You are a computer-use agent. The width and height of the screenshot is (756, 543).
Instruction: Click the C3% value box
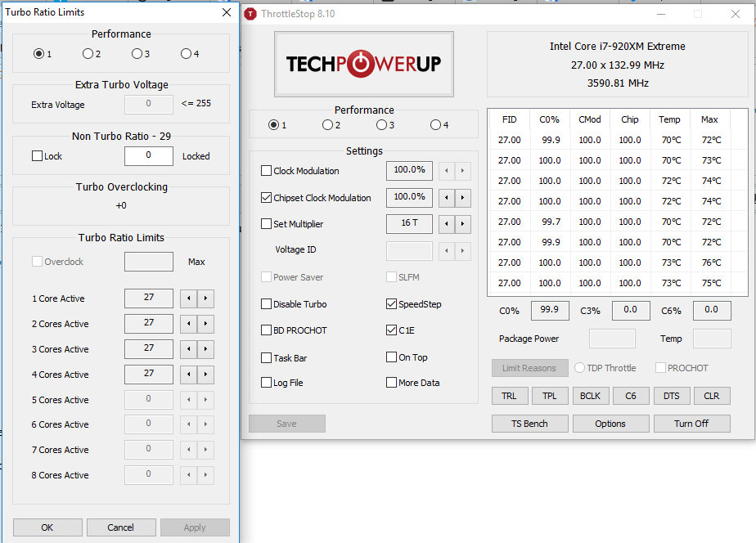pos(631,310)
